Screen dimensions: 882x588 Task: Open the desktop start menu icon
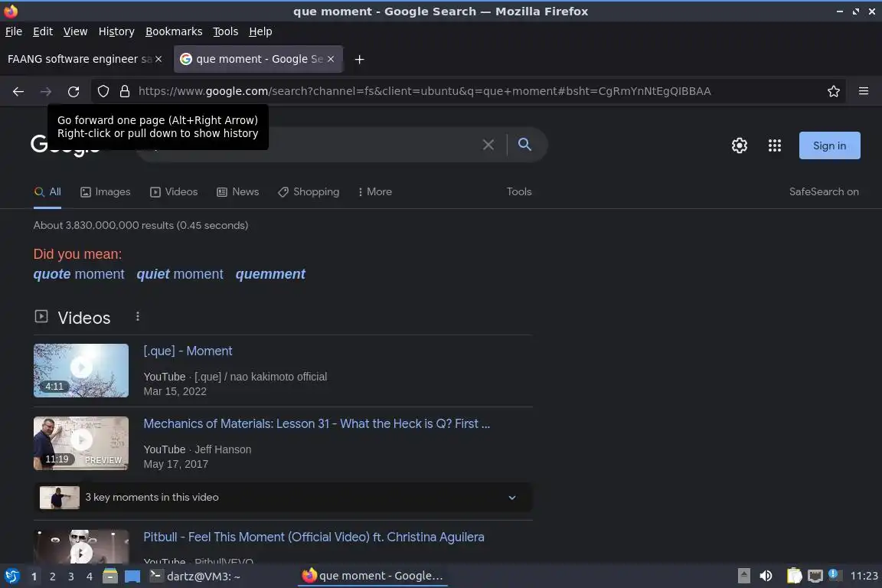(x=11, y=577)
